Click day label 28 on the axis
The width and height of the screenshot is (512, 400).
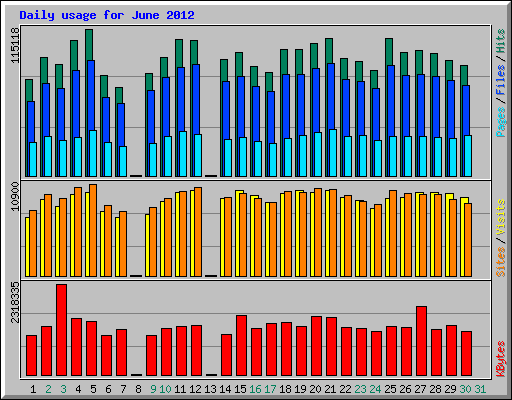pyautogui.click(x=435, y=389)
